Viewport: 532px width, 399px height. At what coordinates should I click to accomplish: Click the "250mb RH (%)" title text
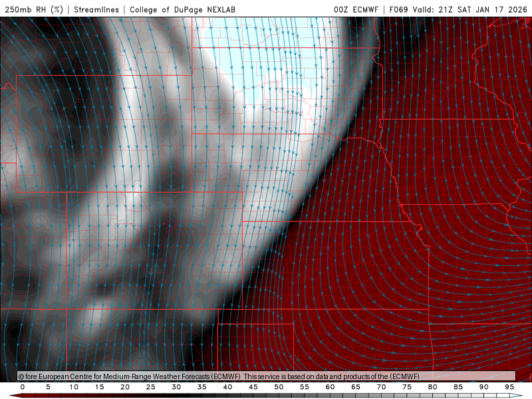(x=34, y=9)
